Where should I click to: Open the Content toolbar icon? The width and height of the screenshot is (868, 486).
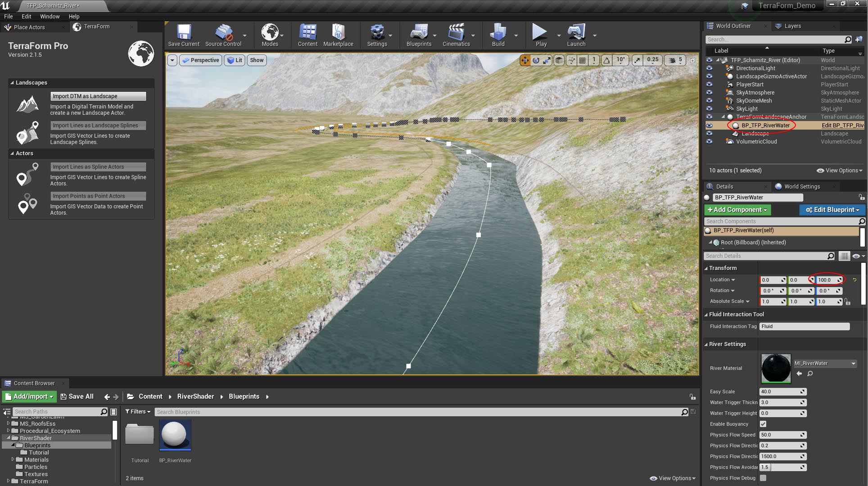tap(307, 32)
